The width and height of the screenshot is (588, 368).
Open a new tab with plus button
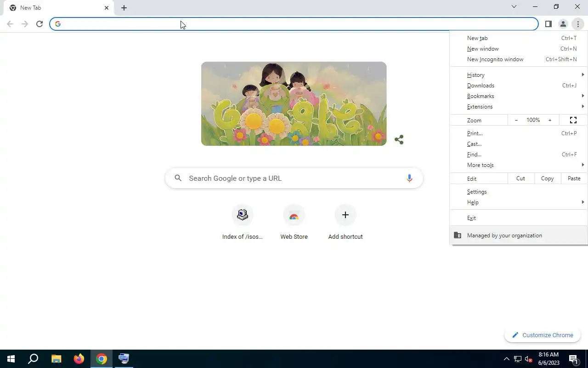pyautogui.click(x=124, y=8)
